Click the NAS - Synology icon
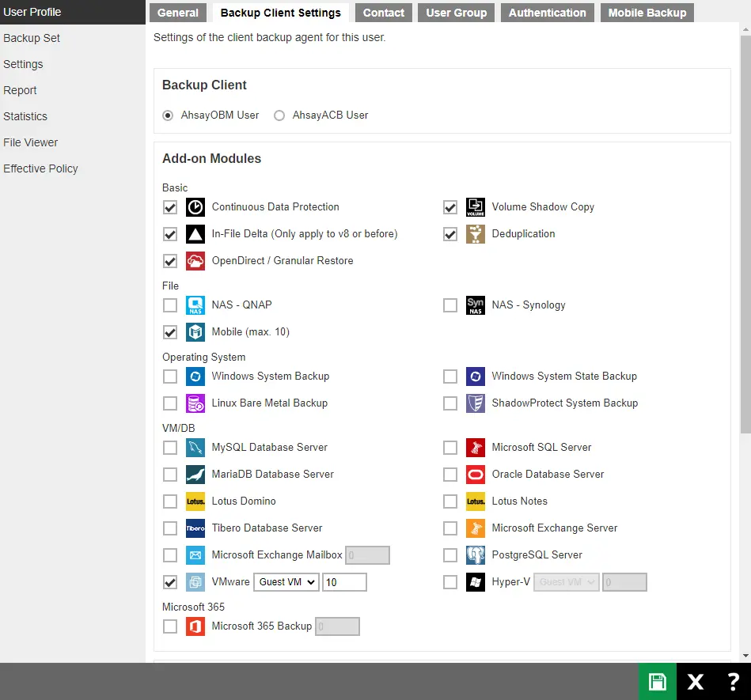The height and width of the screenshot is (700, 751). [475, 305]
